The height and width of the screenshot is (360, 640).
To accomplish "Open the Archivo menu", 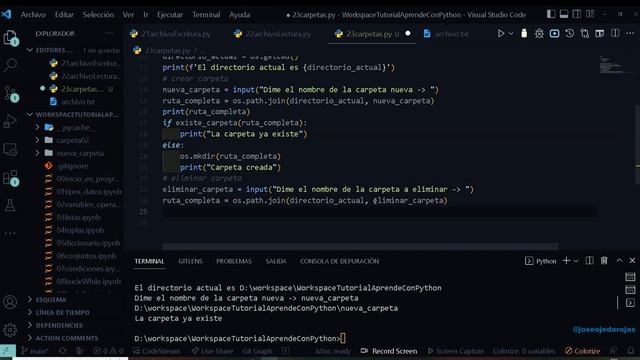I will [x=33, y=15].
